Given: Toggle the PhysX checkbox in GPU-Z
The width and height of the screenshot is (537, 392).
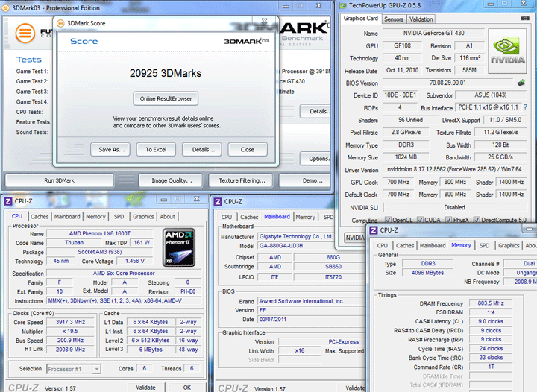Looking at the screenshot, I should (448, 220).
